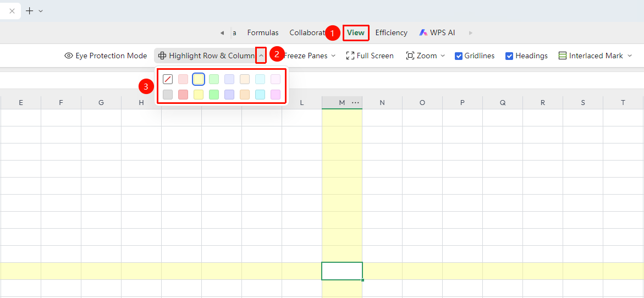This screenshot has height=298, width=644.
Task: Click the formula bar input area
Action: point(322,80)
